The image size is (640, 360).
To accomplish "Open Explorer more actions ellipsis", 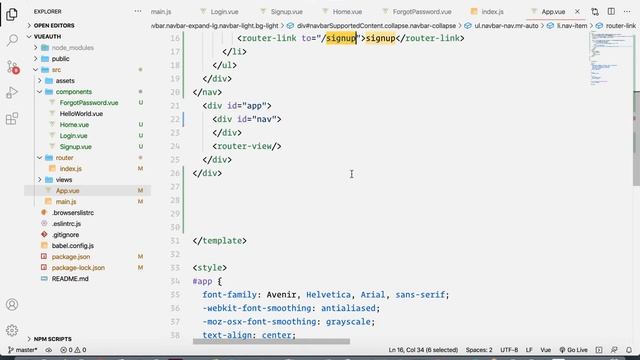I will pos(138,11).
